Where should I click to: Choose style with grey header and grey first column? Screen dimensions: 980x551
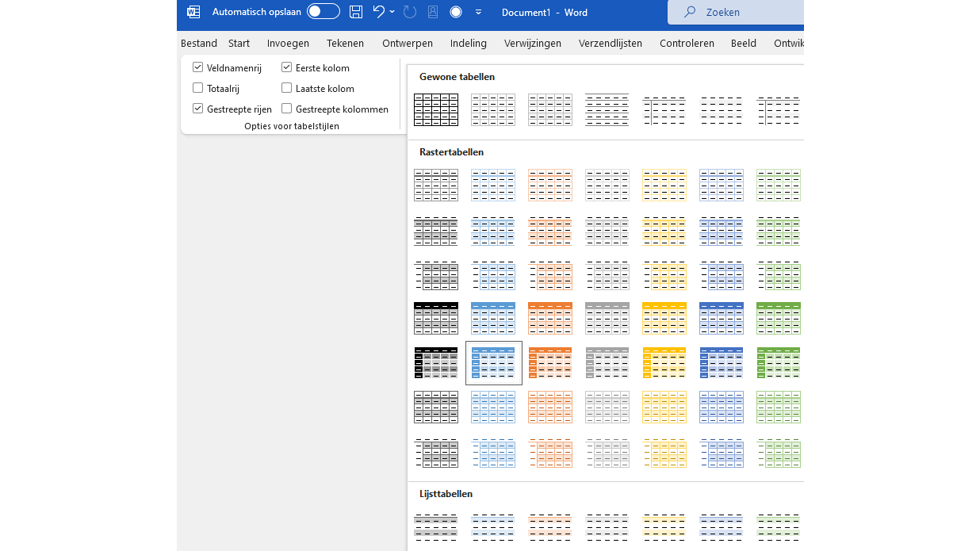[607, 362]
